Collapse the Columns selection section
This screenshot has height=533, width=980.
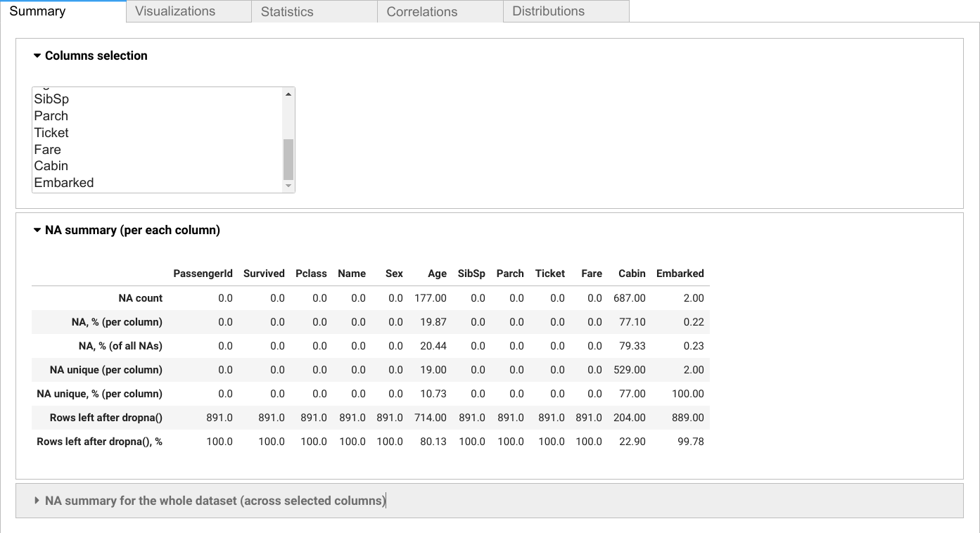(91, 56)
